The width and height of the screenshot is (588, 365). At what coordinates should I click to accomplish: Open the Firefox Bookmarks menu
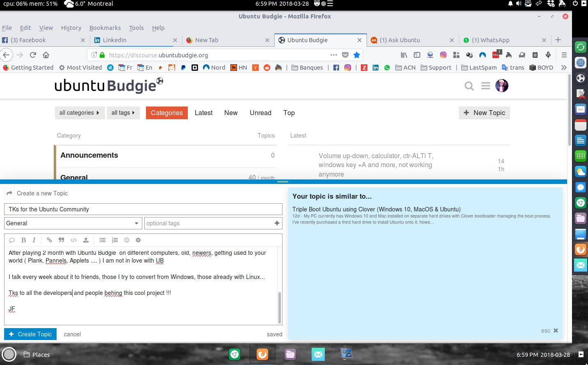click(105, 28)
